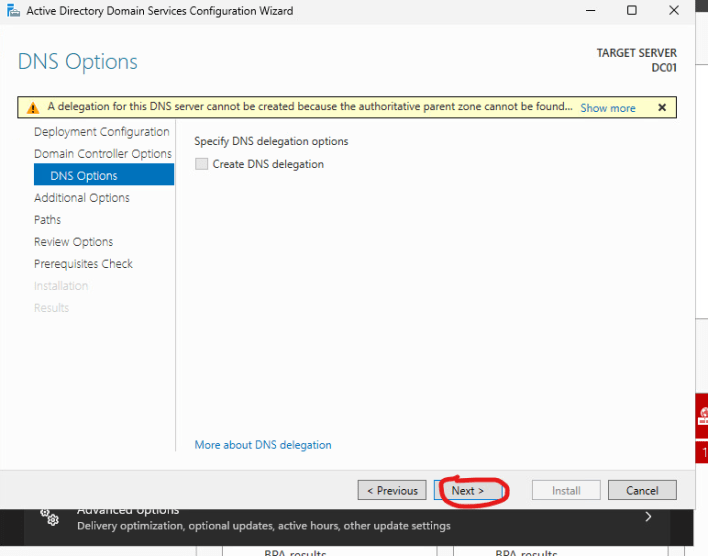Image resolution: width=708 pixels, height=556 pixels.
Task: Click the delegation warning message text
Action: click(310, 107)
